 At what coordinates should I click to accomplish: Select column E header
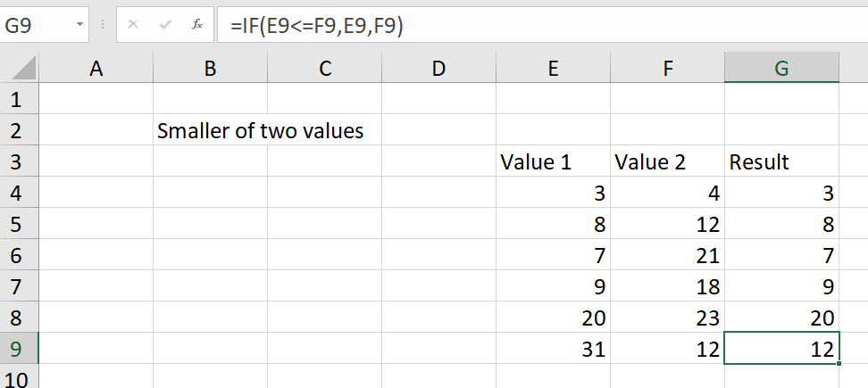[x=553, y=68]
